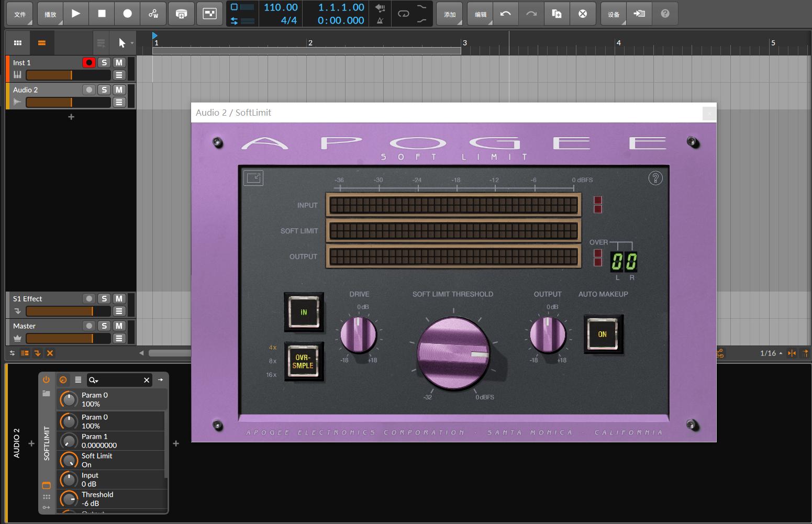Open the 设备 (Device) dropdown menu
This screenshot has width=812, height=524.
(614, 14)
